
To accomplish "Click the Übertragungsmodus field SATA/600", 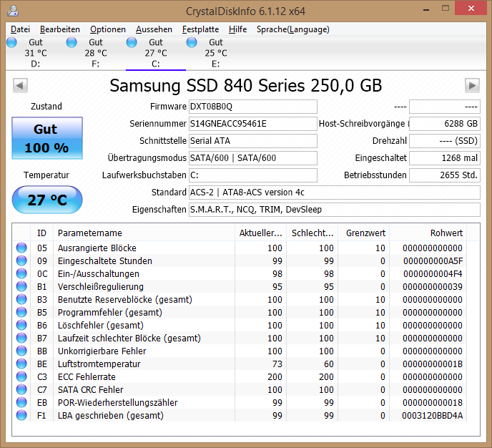I will coord(253,158).
